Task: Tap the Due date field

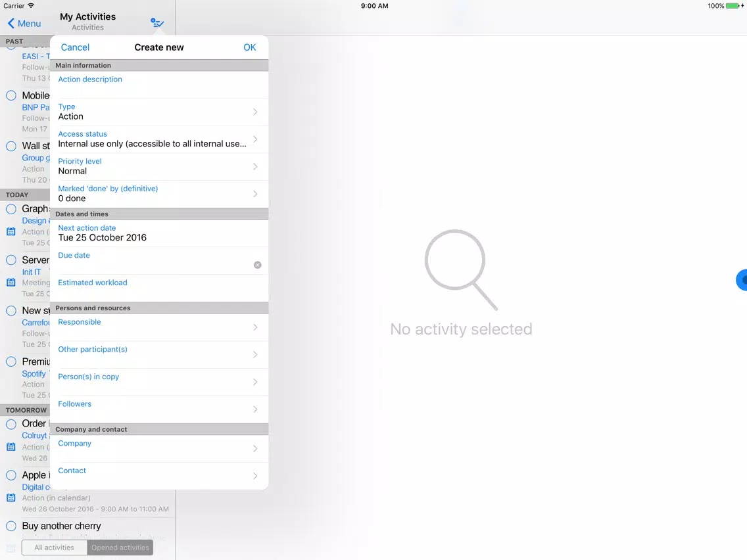Action: (159, 260)
